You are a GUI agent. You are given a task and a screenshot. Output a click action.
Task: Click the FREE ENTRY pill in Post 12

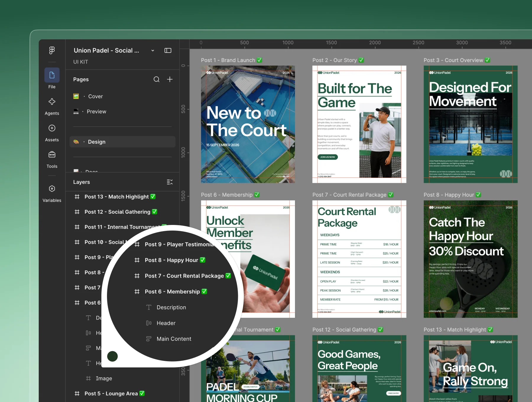[393, 393]
